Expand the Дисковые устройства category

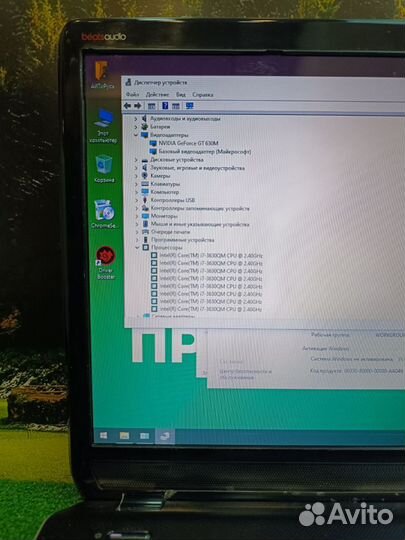pos(136,160)
